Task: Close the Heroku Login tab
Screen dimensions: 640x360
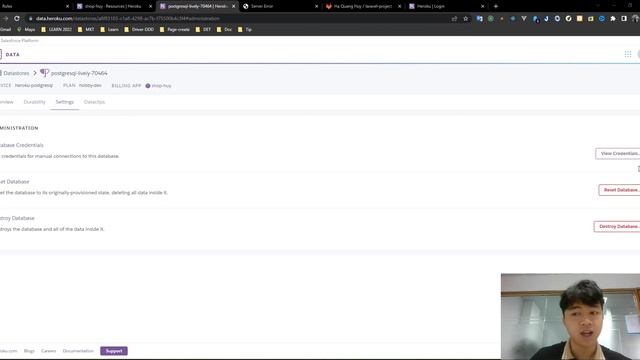Action: [482, 6]
